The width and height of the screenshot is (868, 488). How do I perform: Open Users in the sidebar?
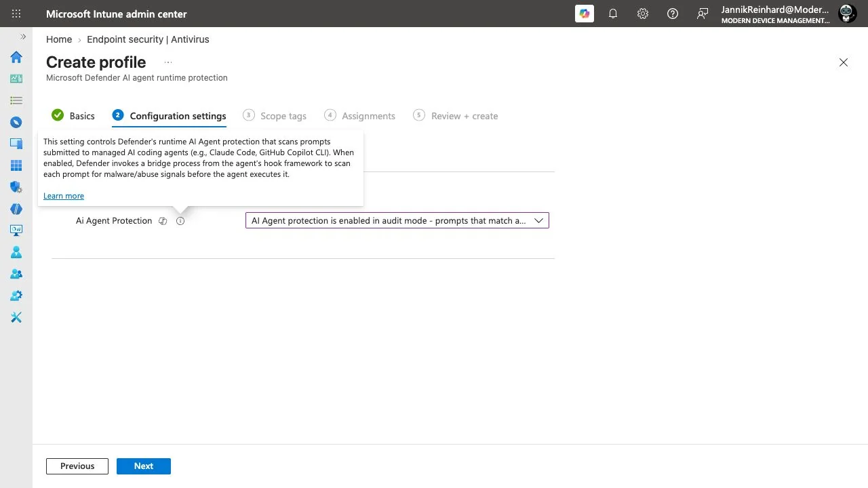point(16,252)
